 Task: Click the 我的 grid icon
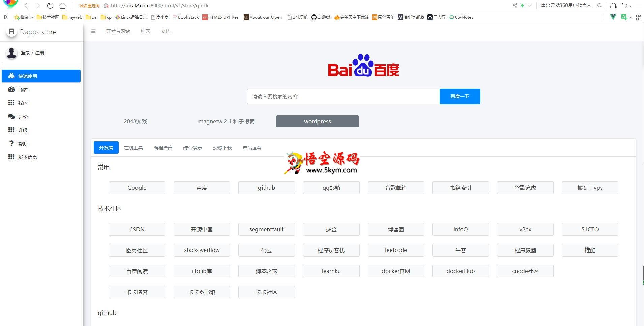(x=11, y=103)
